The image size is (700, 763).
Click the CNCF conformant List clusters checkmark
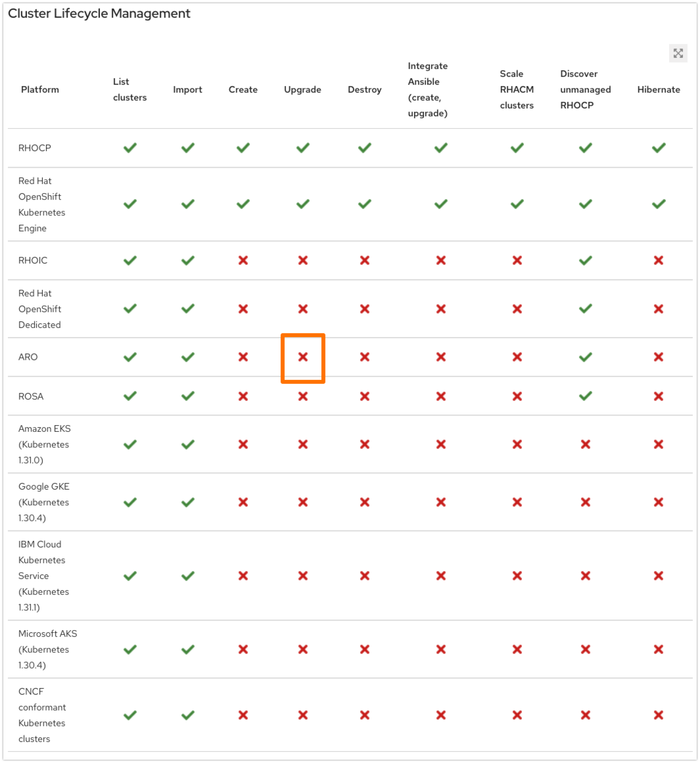tap(130, 715)
